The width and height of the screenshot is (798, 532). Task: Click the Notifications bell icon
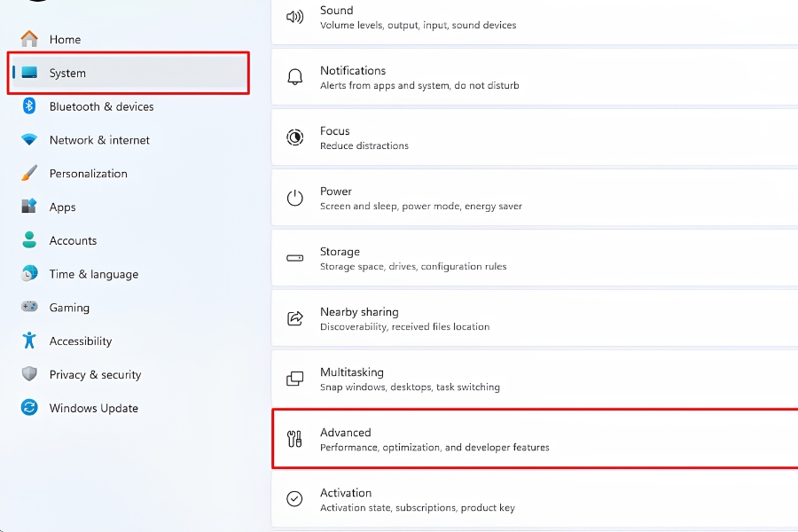(294, 77)
